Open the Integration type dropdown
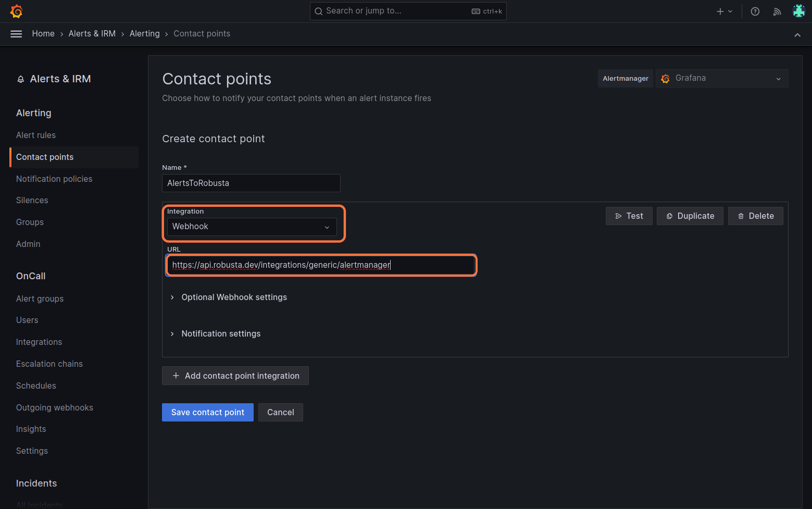The image size is (812, 509). tap(252, 227)
